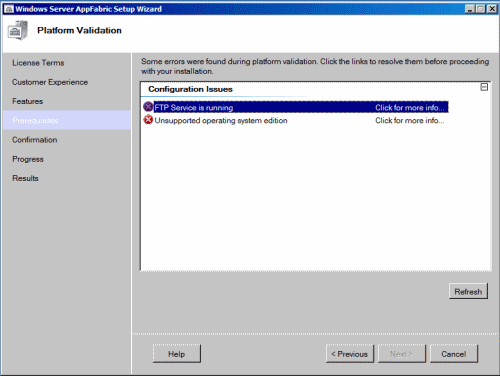The width and height of the screenshot is (500, 376).
Task: Click the Refresh button
Action: 468,292
